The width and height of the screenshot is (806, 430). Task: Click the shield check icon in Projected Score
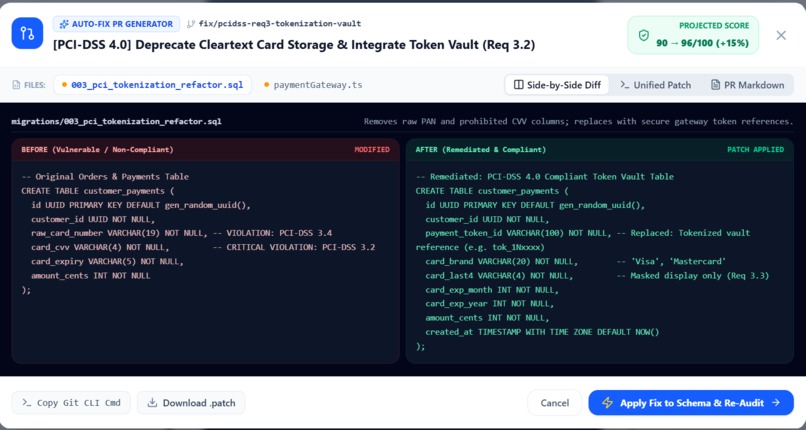pos(643,35)
